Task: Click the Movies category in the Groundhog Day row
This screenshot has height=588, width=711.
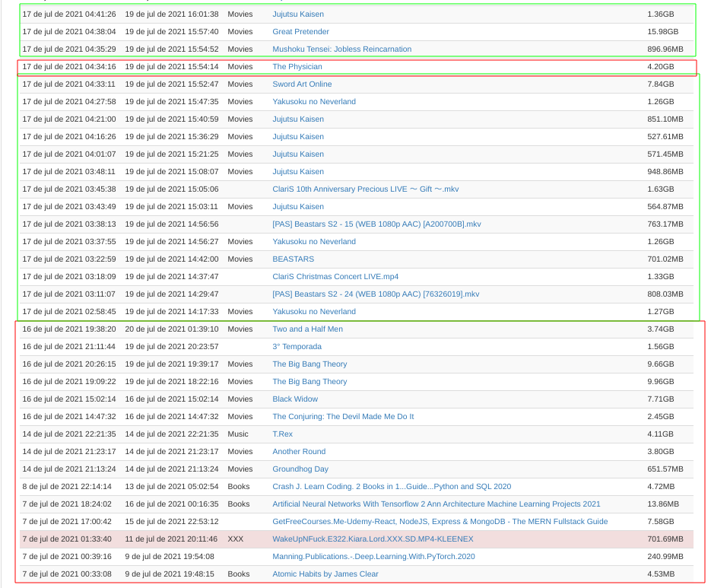Action: point(240,469)
